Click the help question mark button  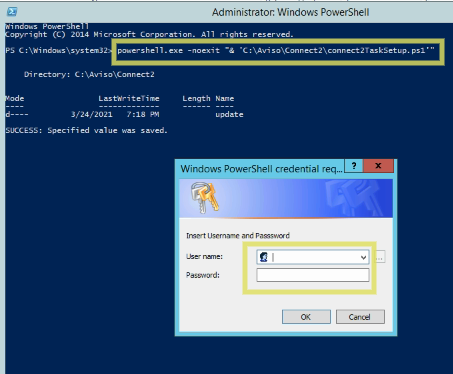(x=354, y=166)
